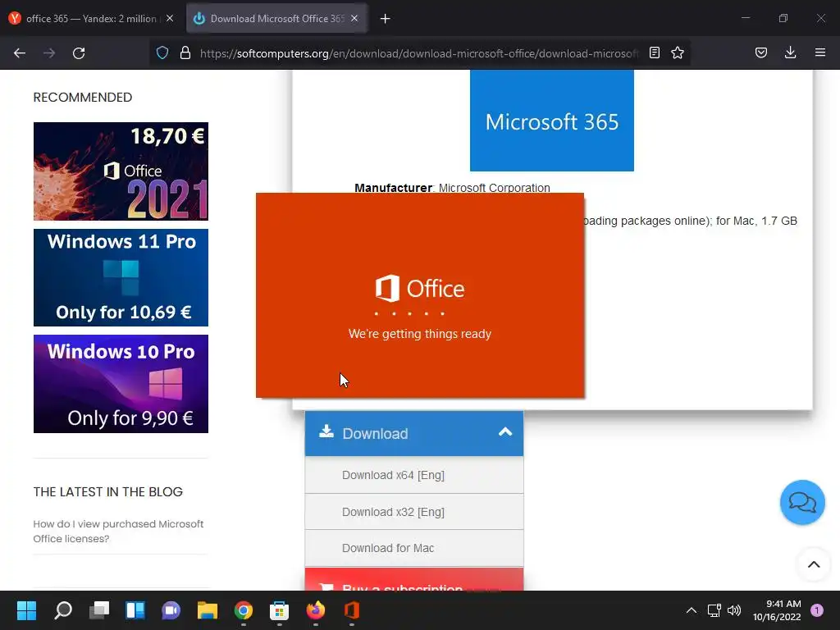Open network status in system tray
The image size is (840, 630).
pyautogui.click(x=714, y=610)
